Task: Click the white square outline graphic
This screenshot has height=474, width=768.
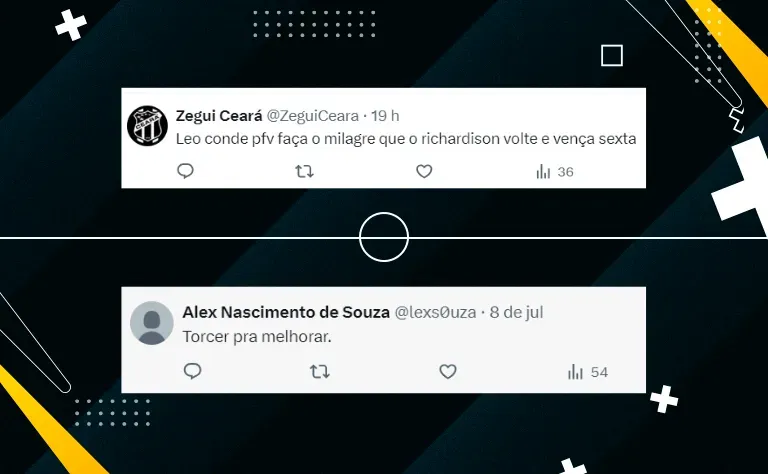Action: 612,55
